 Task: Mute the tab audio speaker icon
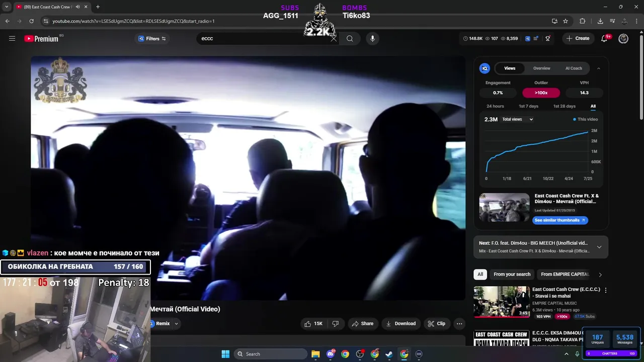(77, 7)
